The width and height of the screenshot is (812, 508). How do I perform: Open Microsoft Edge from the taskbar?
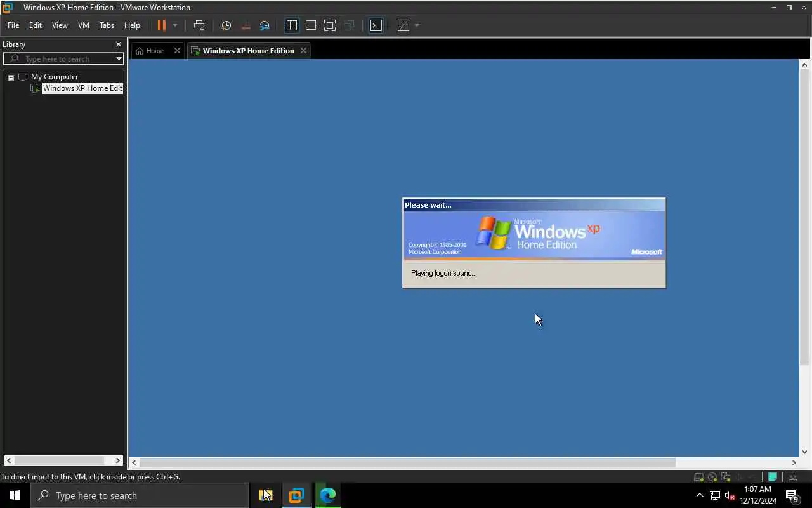pos(327,495)
